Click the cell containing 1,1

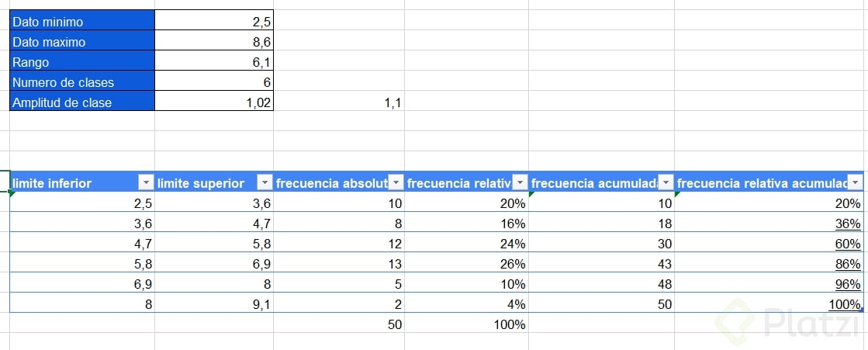[x=339, y=102]
